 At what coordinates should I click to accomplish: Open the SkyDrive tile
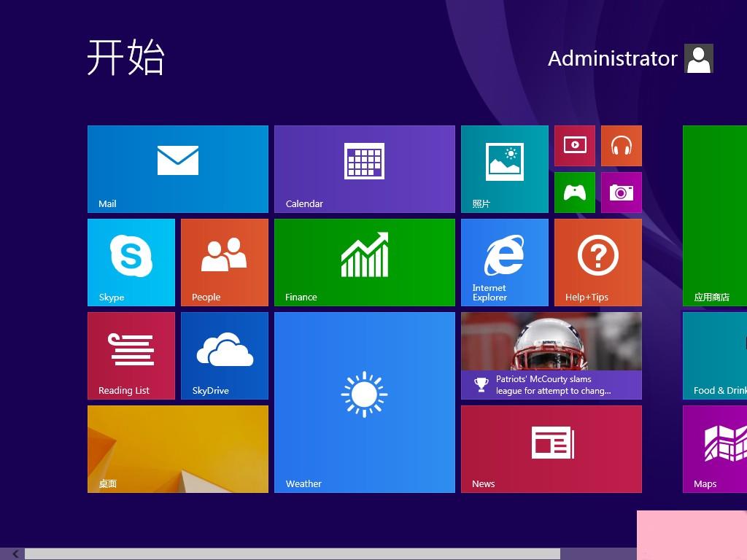coord(225,356)
